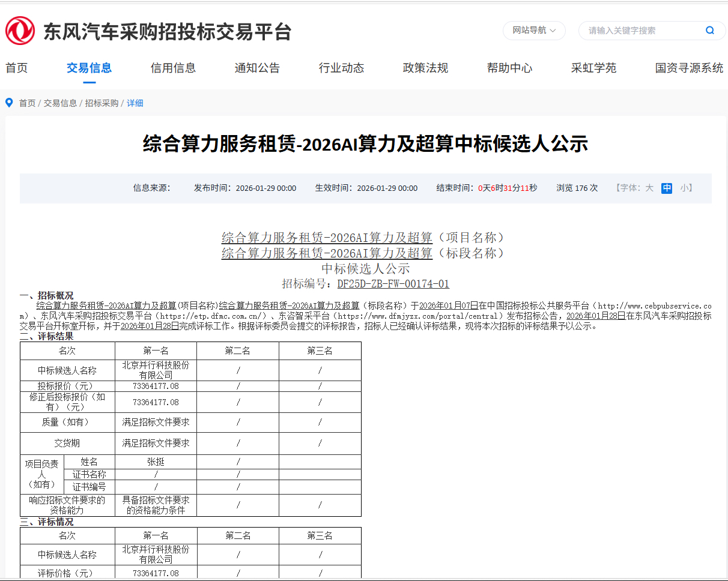This screenshot has height=581, width=728.
Task: Click the search magnifier icon
Action: click(710, 31)
